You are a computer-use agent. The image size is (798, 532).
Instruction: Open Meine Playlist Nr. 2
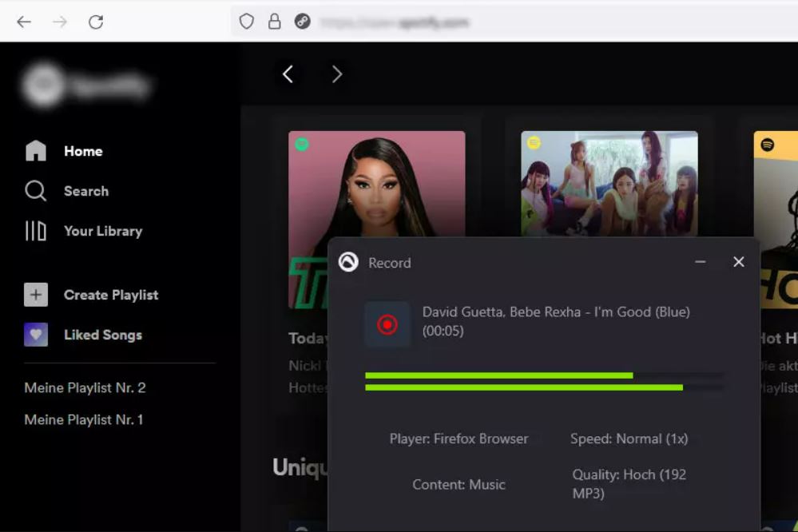coord(85,388)
